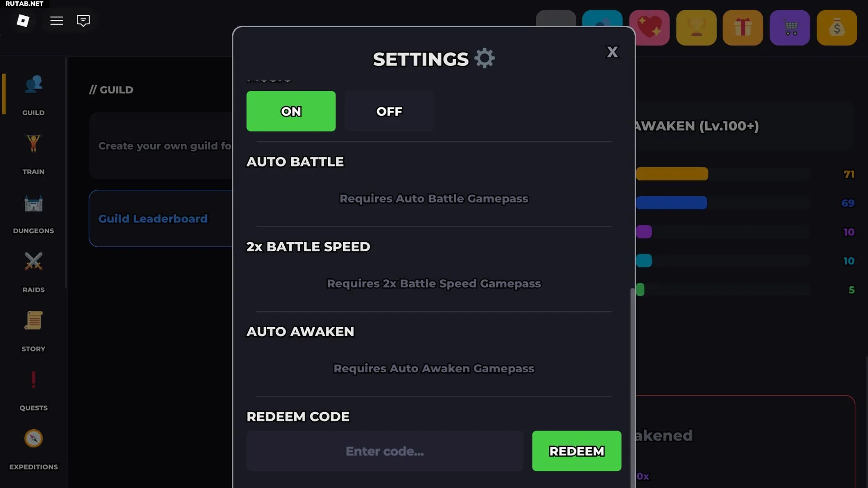Click the heart favorites button
Image resolution: width=868 pixels, height=488 pixels.
coord(649,28)
